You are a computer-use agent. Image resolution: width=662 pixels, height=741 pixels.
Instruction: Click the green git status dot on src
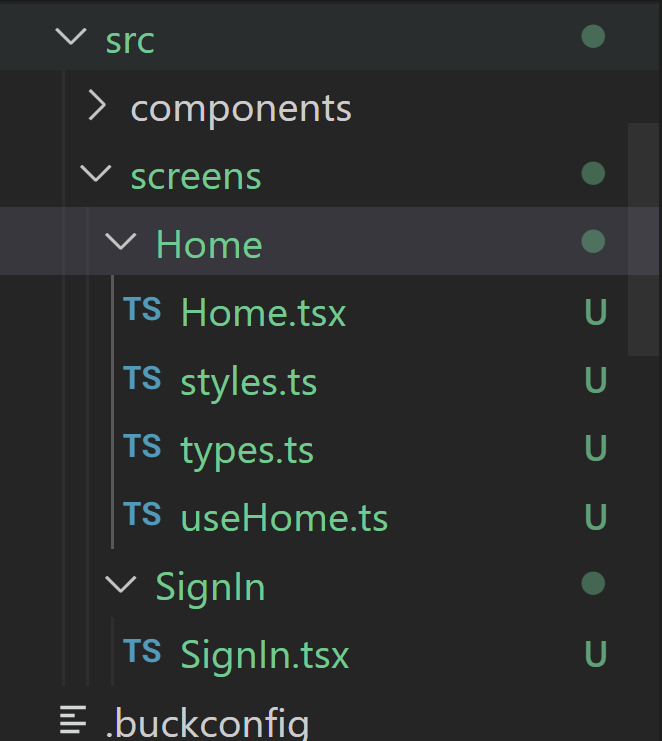(x=593, y=37)
